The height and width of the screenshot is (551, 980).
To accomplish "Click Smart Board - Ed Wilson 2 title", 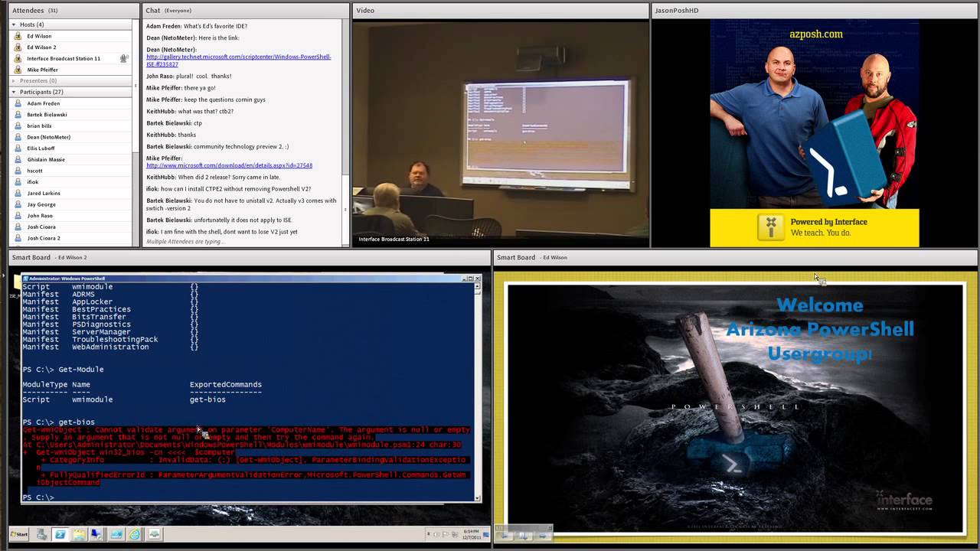I will point(49,257).
